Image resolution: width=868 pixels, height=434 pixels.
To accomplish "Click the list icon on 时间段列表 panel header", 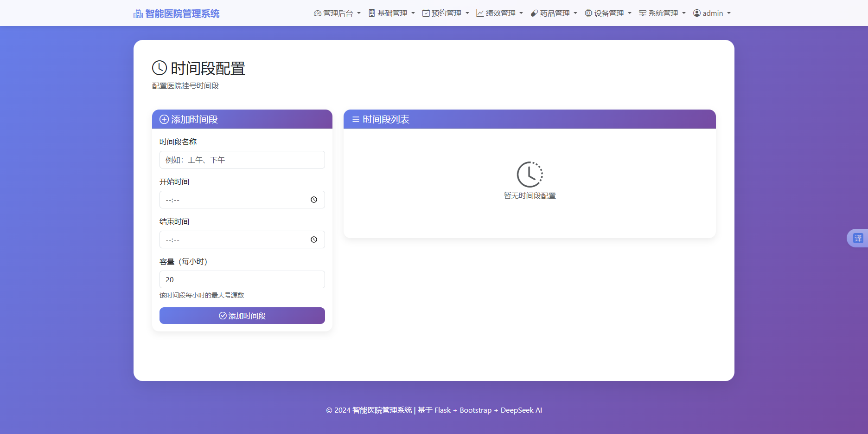I will (356, 119).
